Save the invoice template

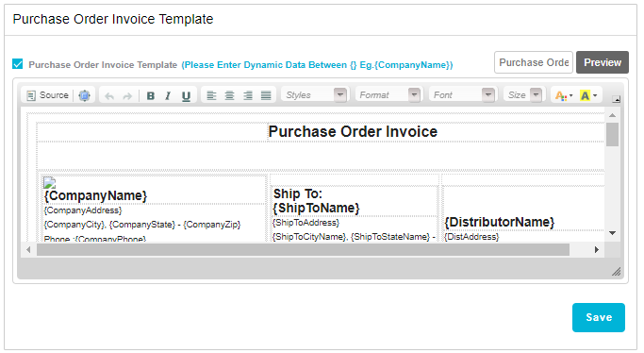599,317
